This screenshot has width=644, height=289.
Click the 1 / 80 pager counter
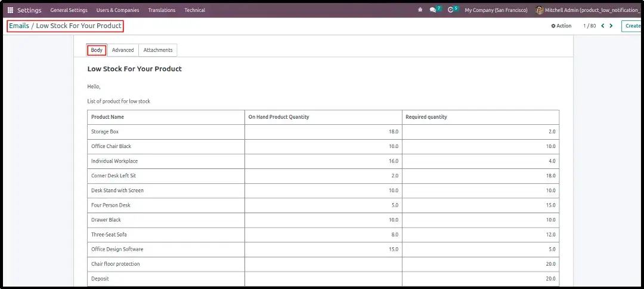[x=589, y=26]
